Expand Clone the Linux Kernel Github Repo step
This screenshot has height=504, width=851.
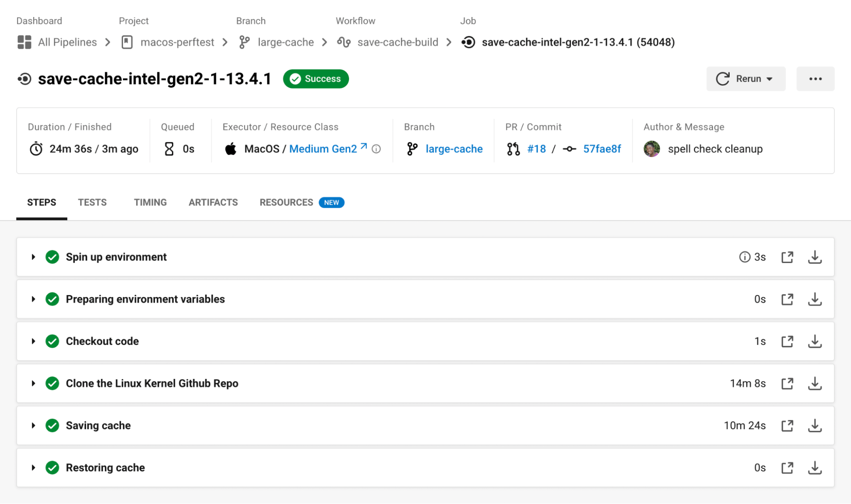[33, 384]
